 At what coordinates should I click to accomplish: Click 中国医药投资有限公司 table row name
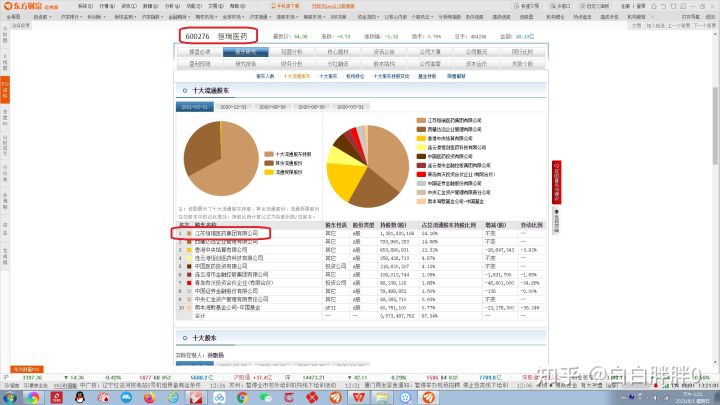click(x=221, y=266)
